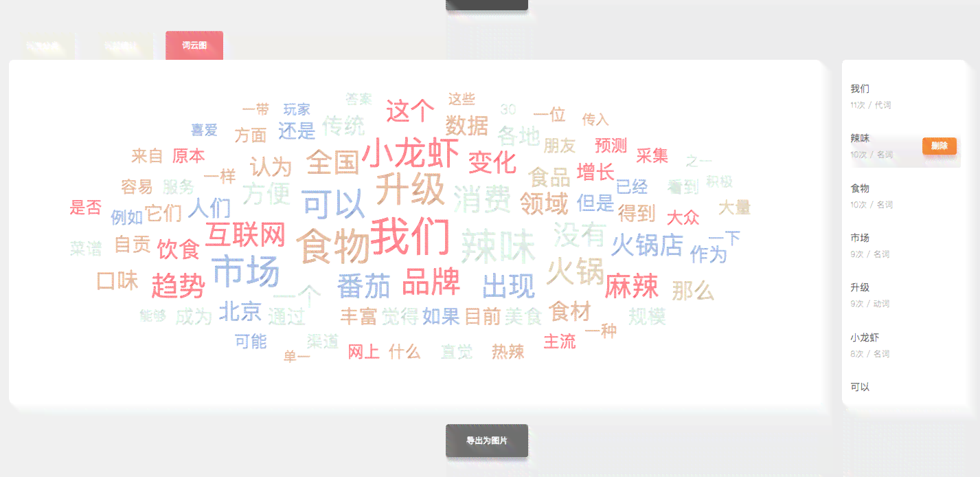The image size is (980, 477).
Task: Click the 导出为图片 button
Action: (x=487, y=441)
